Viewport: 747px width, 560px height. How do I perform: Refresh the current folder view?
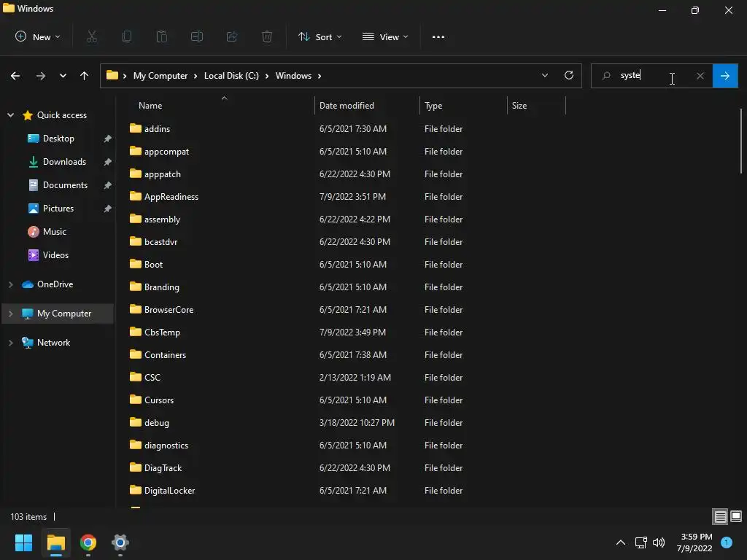point(569,75)
